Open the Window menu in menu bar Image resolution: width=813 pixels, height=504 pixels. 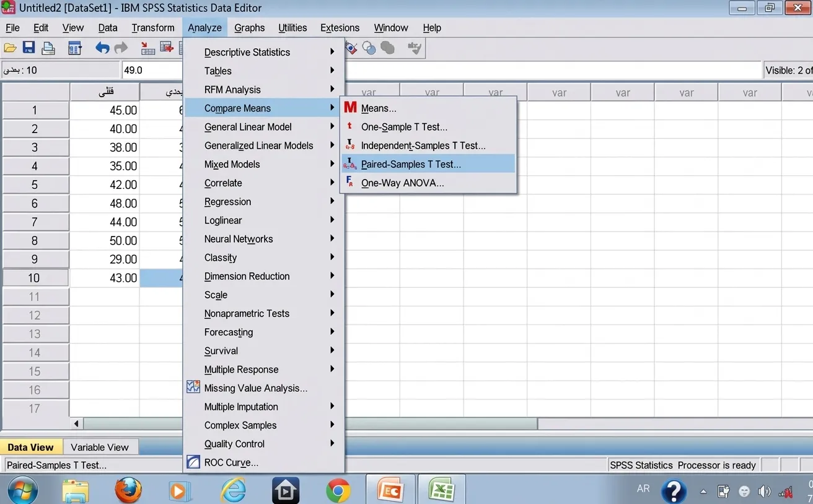coord(391,28)
